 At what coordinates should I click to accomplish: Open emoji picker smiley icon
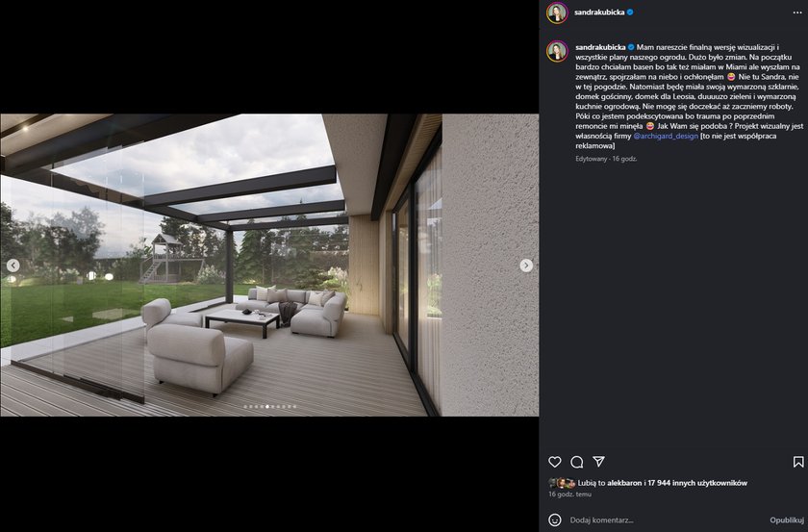click(554, 519)
